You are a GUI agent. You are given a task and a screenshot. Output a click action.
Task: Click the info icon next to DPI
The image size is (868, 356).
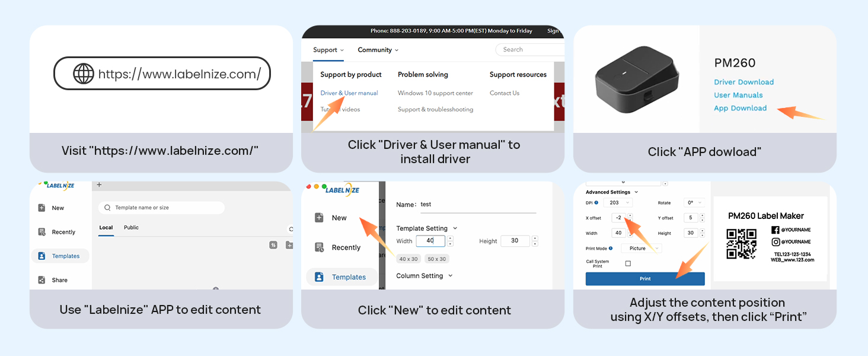(x=596, y=203)
